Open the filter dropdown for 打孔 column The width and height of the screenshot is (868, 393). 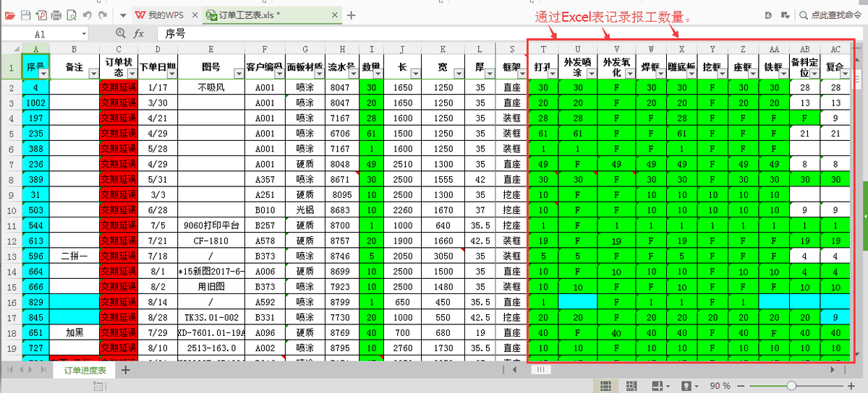[553, 74]
